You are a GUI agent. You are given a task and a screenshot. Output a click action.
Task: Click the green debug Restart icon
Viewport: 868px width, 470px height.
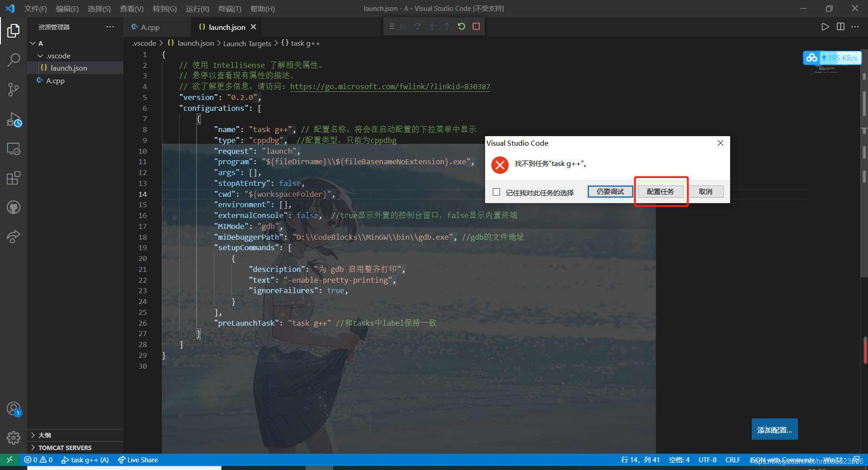tap(462, 26)
